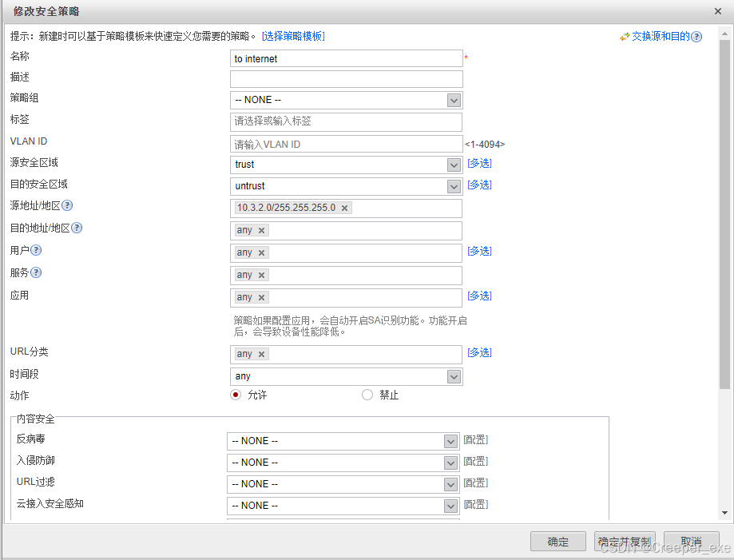Click 配置 next to 入侵防御
Viewport: 734px width, 560px height.
475,461
